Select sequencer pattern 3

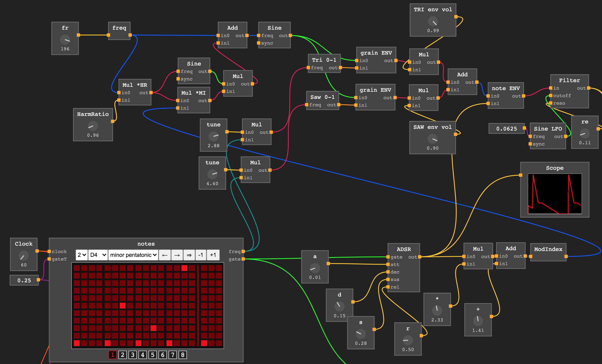[x=132, y=355]
